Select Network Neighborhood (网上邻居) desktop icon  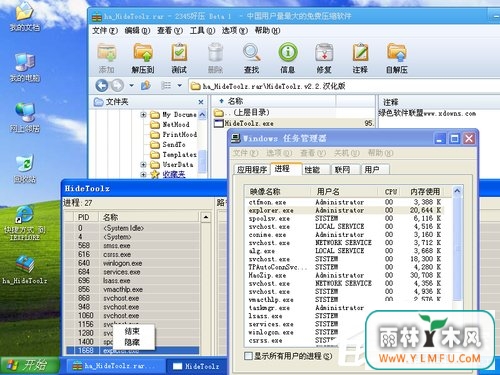(x=25, y=118)
